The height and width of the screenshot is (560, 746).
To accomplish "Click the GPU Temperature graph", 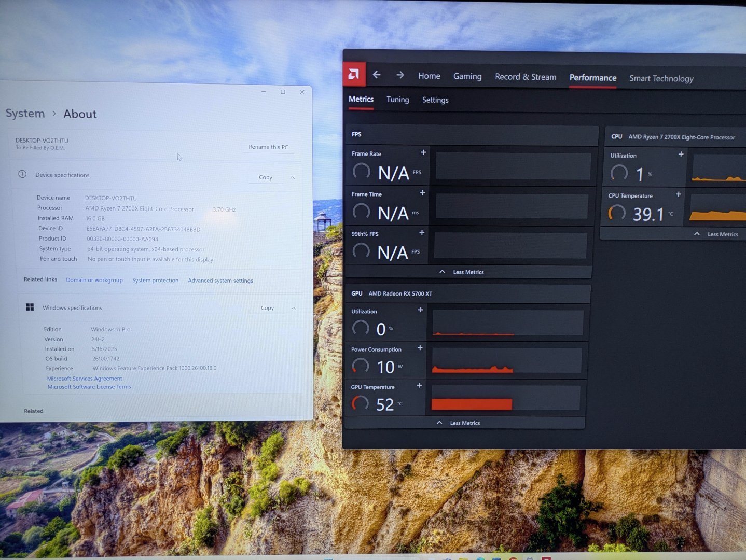I will (x=505, y=398).
